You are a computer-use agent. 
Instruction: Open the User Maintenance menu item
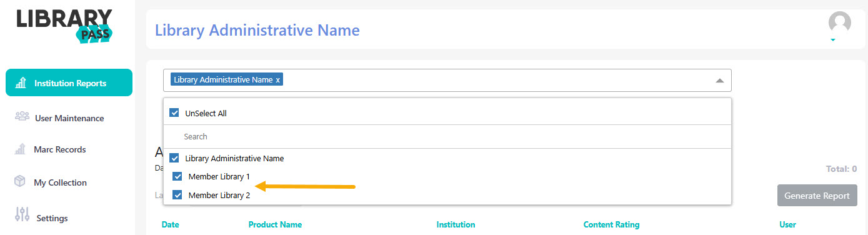pos(69,118)
